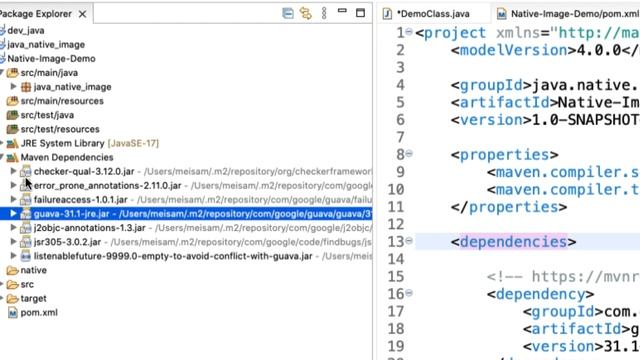The image size is (640, 360).
Task: Select the java_native_image project
Action: (46, 44)
